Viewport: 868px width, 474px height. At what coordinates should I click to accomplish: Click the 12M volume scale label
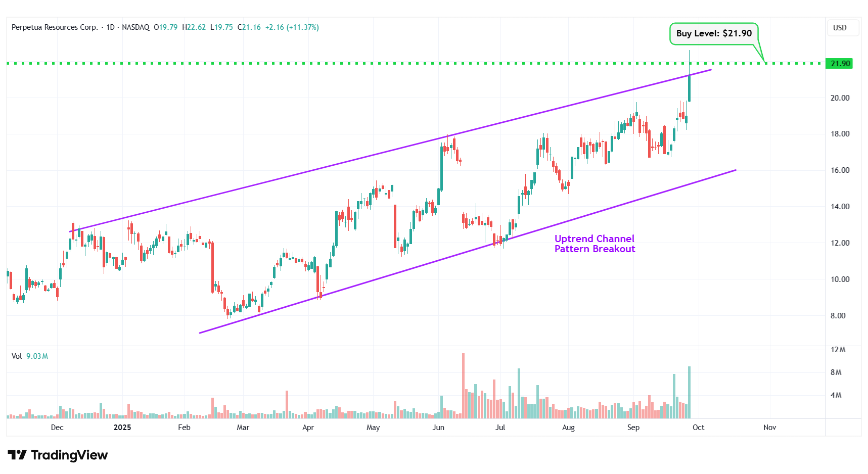tap(838, 350)
